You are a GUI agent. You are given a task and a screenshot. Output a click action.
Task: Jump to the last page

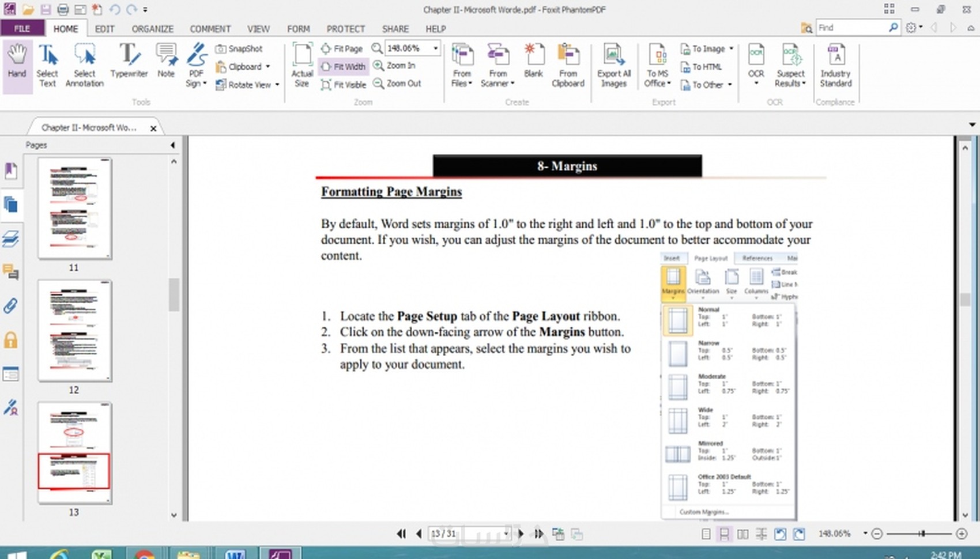(x=539, y=534)
